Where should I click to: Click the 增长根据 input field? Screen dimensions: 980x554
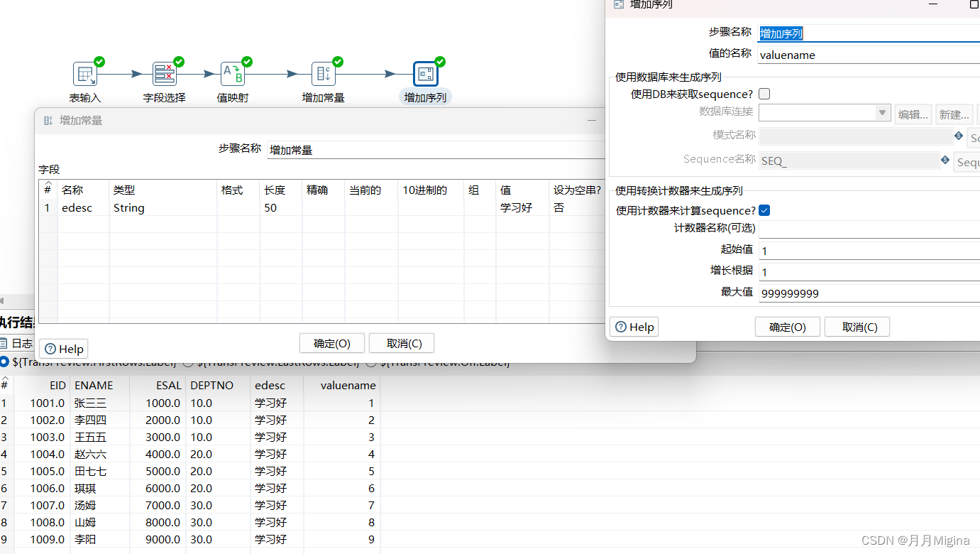click(x=869, y=271)
